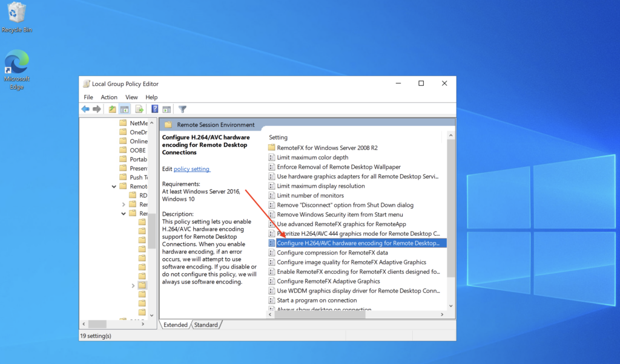Click the gray Forward arrow in toolbar
Screen dimensions: 620x364
pyautogui.click(x=97, y=109)
